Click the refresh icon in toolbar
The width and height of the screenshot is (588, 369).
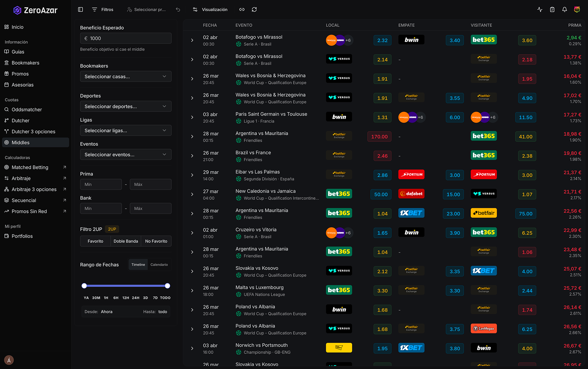(x=254, y=10)
